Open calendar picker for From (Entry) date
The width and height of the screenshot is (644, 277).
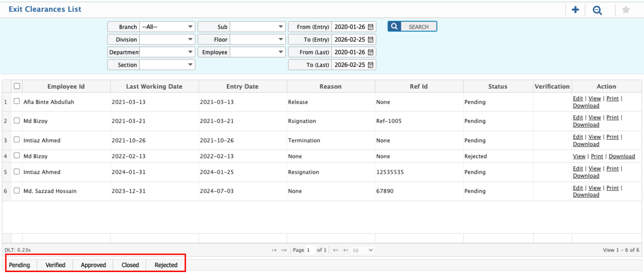point(371,27)
